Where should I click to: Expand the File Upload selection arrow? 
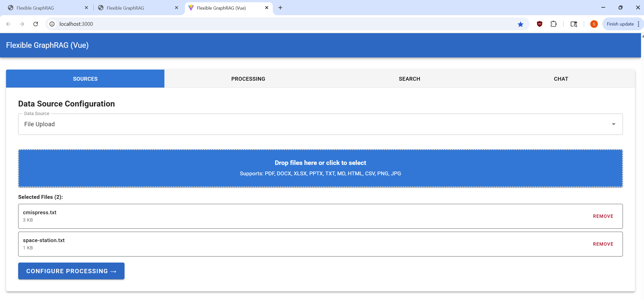(x=614, y=124)
